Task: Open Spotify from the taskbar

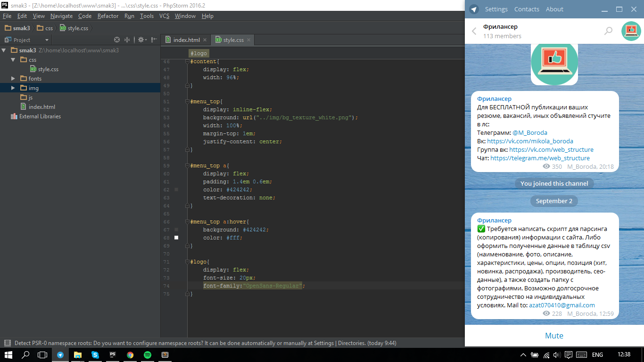Action: tap(147, 355)
